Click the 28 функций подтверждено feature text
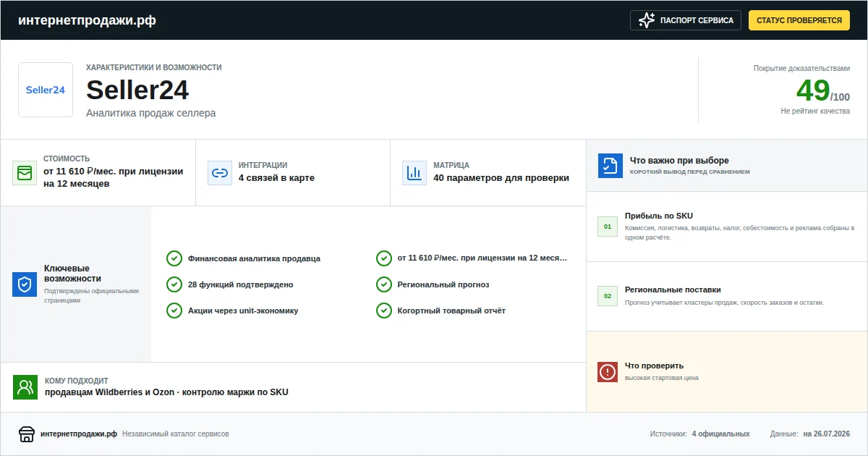 tap(241, 284)
